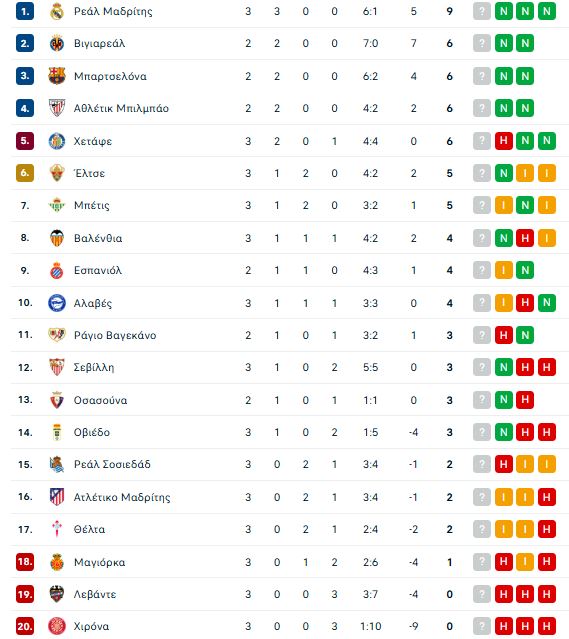Open the Μπαρτσελόνα team page

click(110, 76)
